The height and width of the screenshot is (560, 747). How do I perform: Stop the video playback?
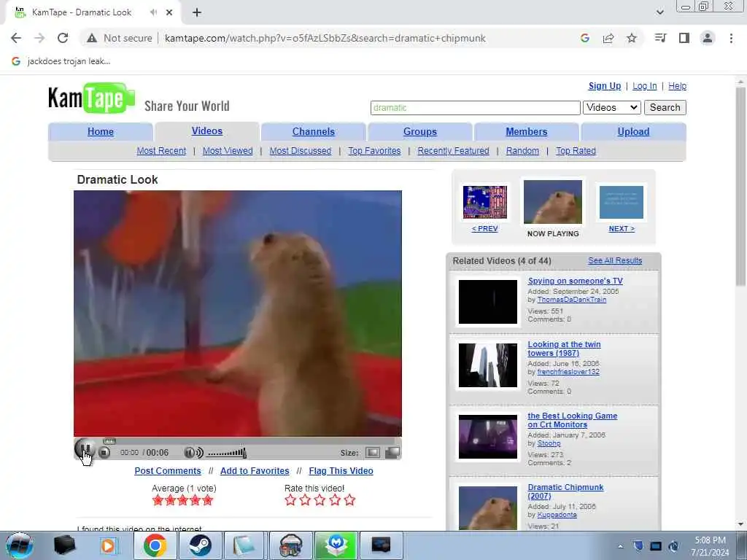tap(104, 452)
